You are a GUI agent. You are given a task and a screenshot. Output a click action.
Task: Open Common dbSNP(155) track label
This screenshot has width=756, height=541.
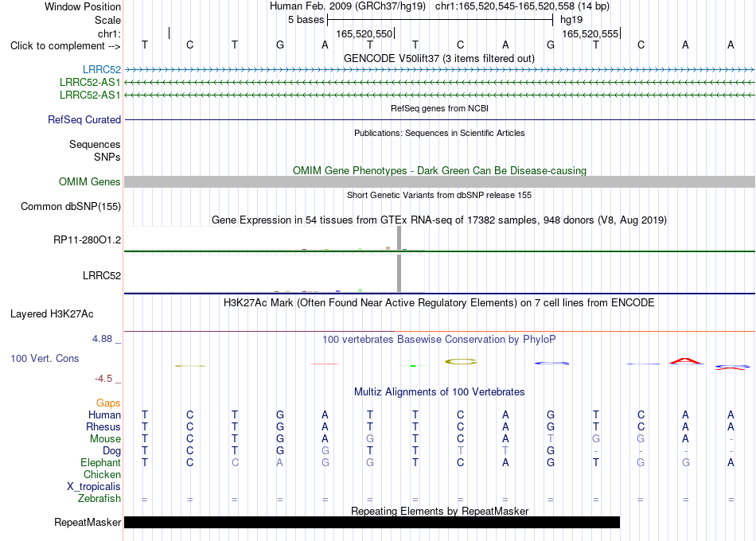click(x=71, y=206)
